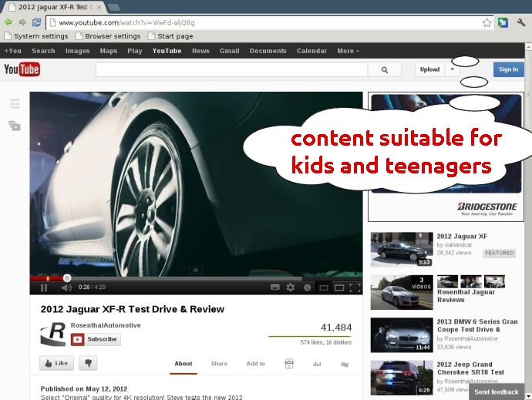532x400 pixels.
Task: Open Gmail from the top navigation bar
Action: [x=229, y=51]
